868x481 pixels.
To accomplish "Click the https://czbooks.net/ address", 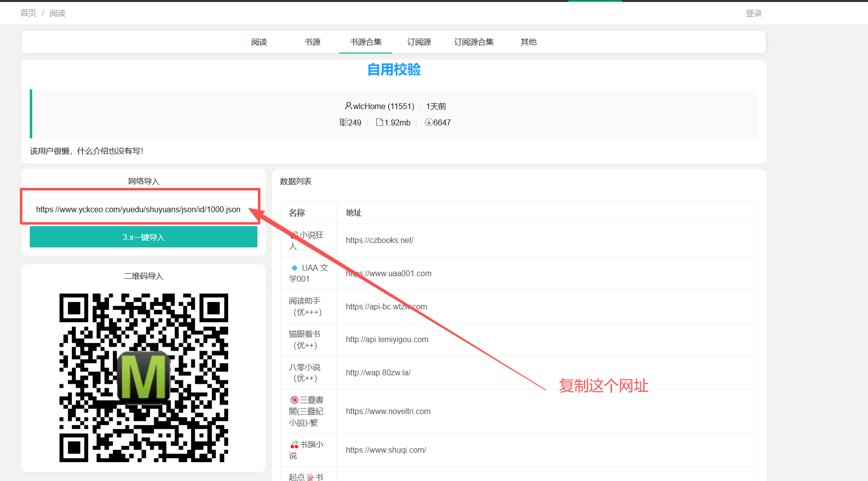I will pyautogui.click(x=379, y=240).
